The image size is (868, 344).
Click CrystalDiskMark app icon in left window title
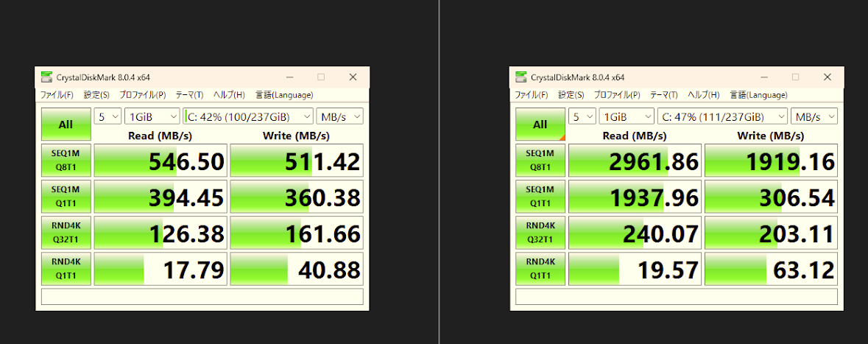(46, 77)
